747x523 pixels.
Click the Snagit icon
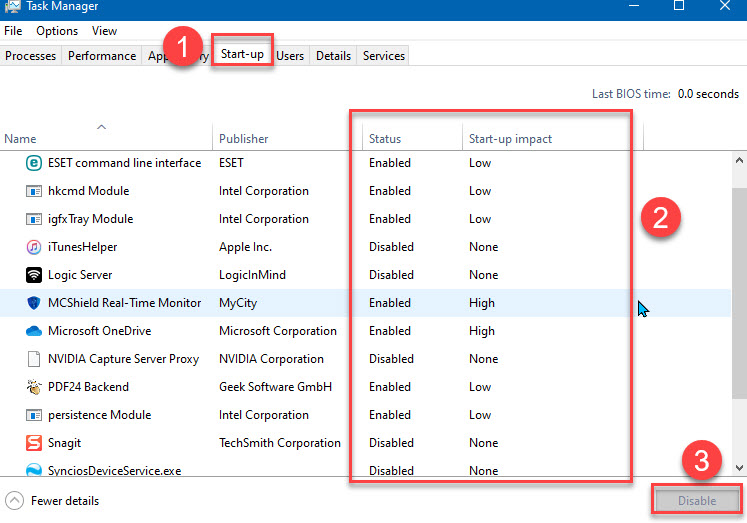click(x=33, y=443)
